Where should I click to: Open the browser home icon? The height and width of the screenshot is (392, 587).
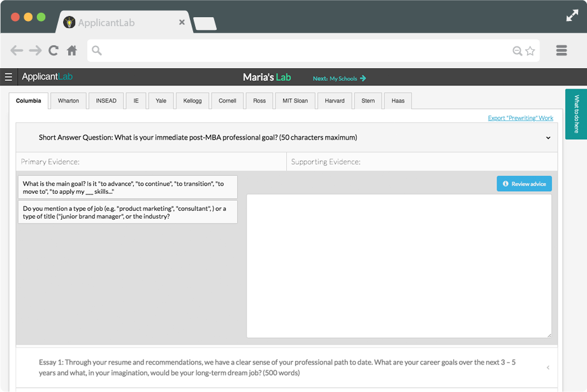72,50
